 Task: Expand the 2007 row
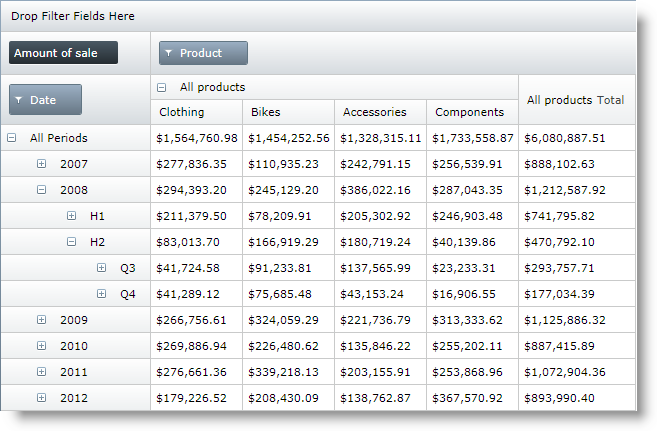click(42, 164)
